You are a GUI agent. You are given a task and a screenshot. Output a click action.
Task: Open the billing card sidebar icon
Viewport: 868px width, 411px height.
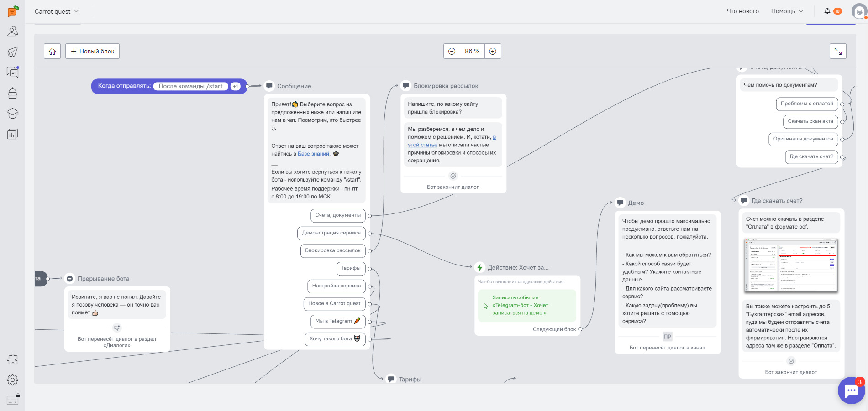13,400
